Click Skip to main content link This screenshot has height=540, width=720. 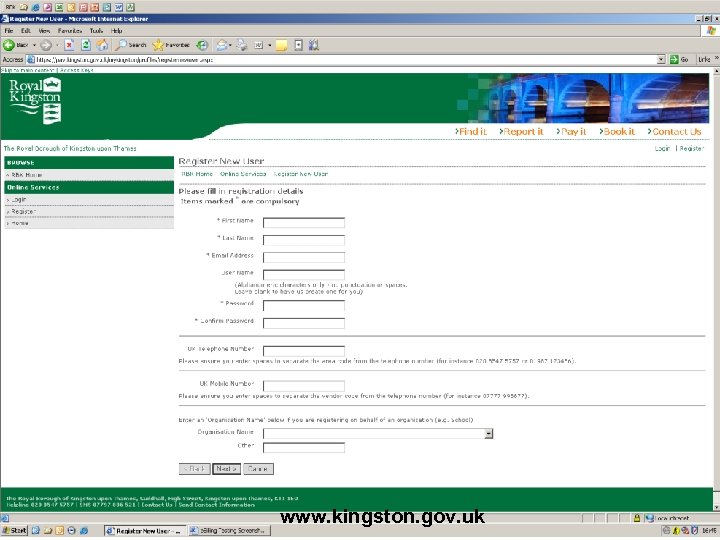click(x=28, y=70)
